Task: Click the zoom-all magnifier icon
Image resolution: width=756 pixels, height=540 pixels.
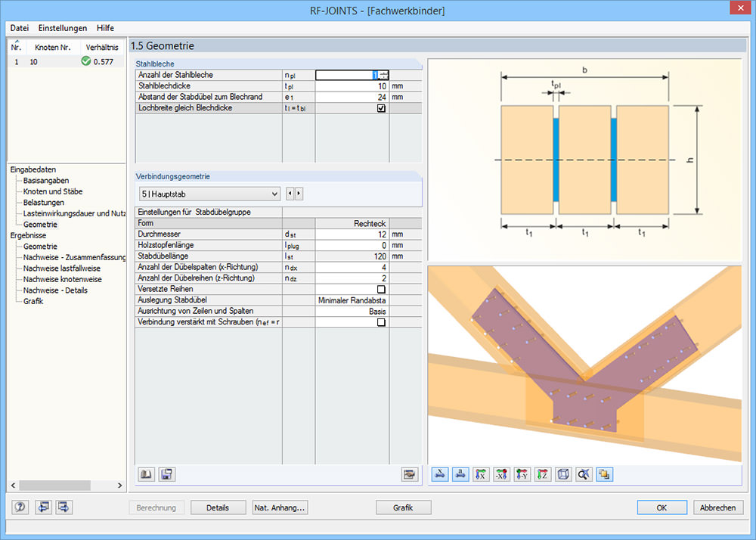Action: (584, 474)
